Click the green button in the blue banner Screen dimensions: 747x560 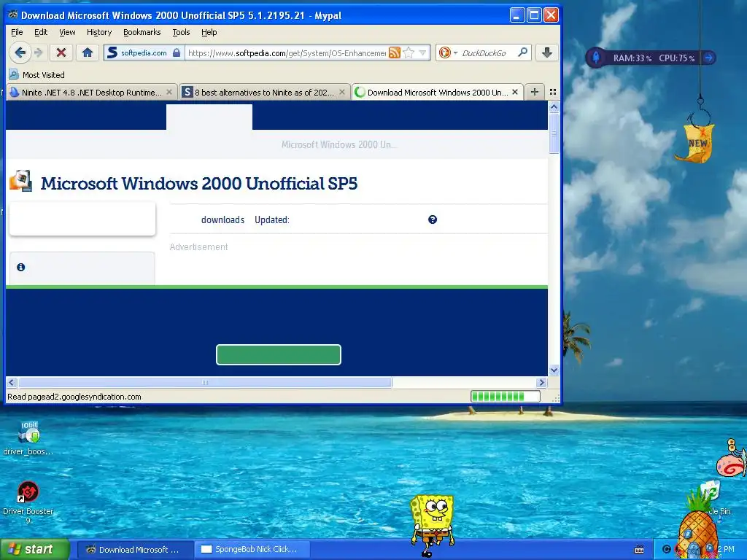279,355
